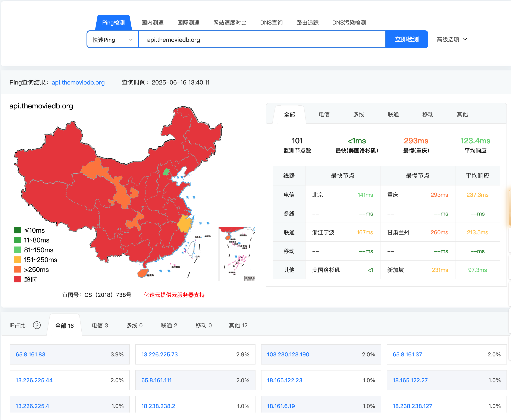This screenshot has height=420, width=511.
Task: Focus the domain input field with api.themoviedb.org
Action: pyautogui.click(x=261, y=39)
